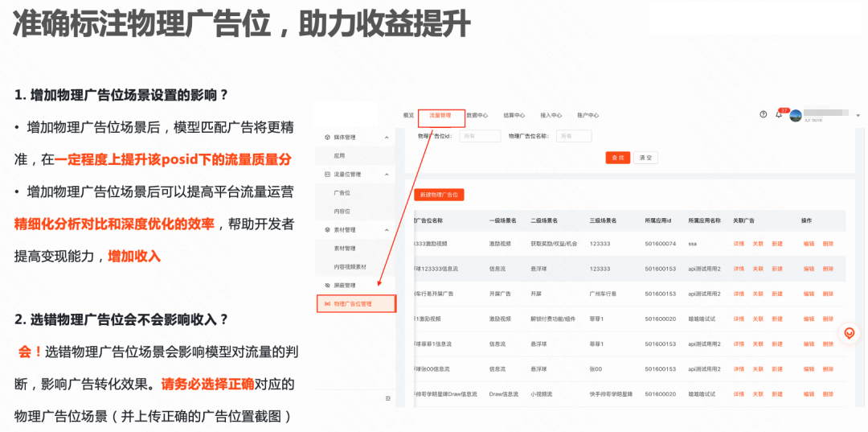
Task: Click 删除 in the 广州车行易 row
Action: click(x=828, y=294)
